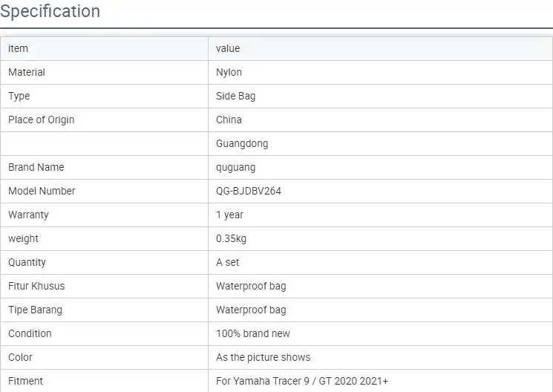The width and height of the screenshot is (553, 392).
Task: Select Waterproof bag in Tipe Barang row
Action: pyautogui.click(x=251, y=310)
